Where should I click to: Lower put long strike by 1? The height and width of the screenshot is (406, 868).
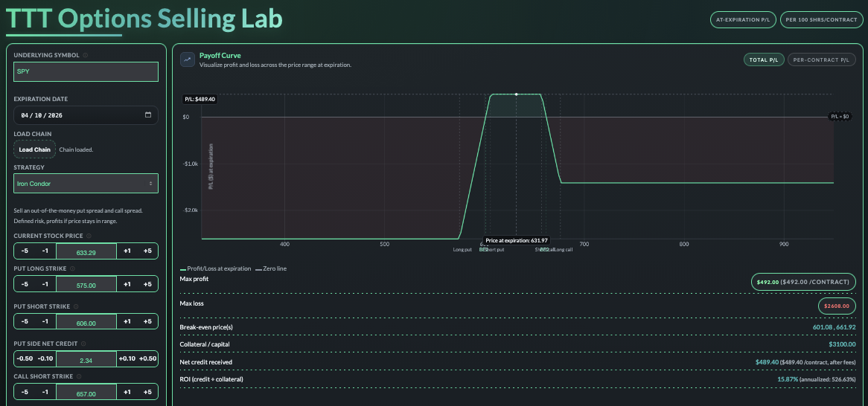[45, 284]
